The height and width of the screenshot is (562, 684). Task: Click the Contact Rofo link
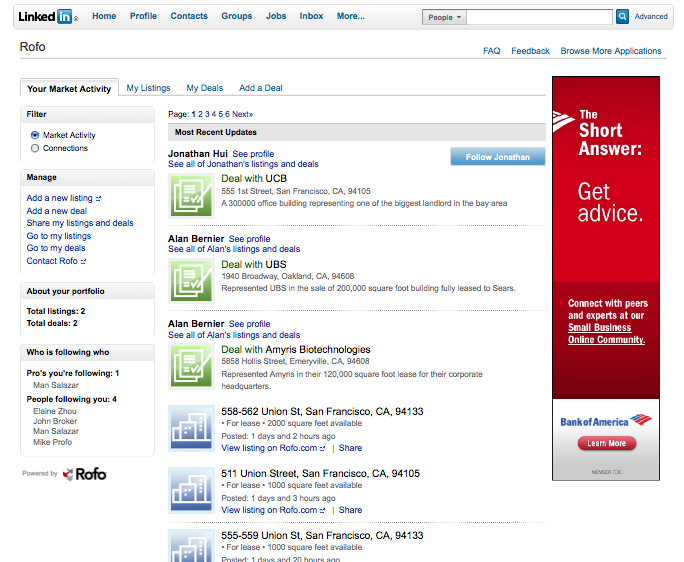pyautogui.click(x=52, y=261)
